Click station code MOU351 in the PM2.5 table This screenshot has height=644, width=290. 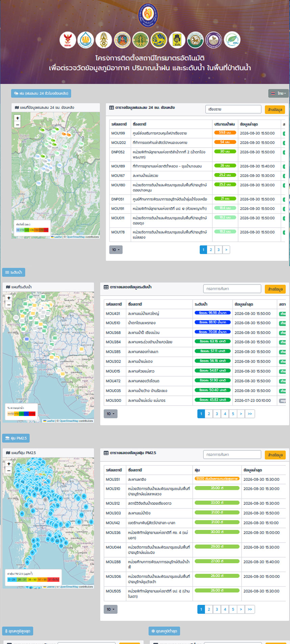click(113, 479)
